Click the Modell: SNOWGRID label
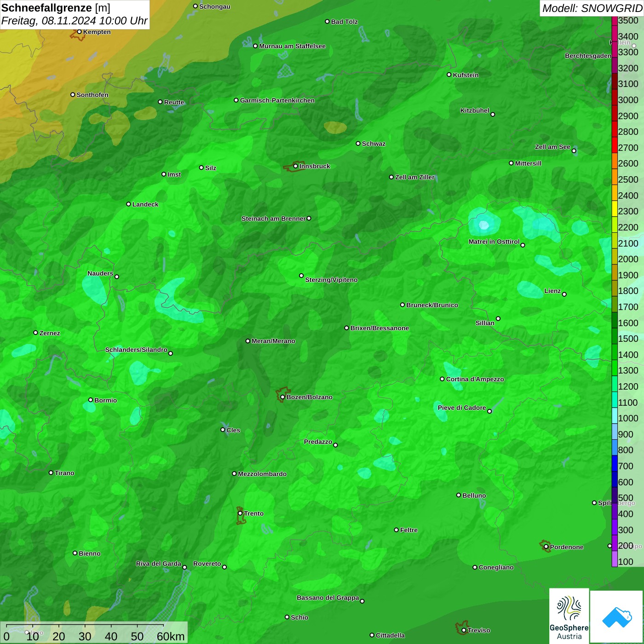Viewport: 644px width, 644px height. [x=592, y=8]
